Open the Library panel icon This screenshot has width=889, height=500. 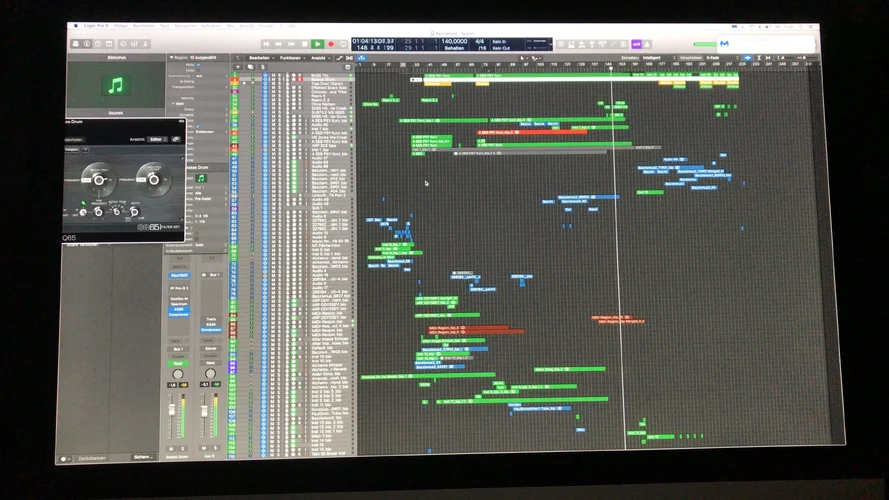[75, 44]
